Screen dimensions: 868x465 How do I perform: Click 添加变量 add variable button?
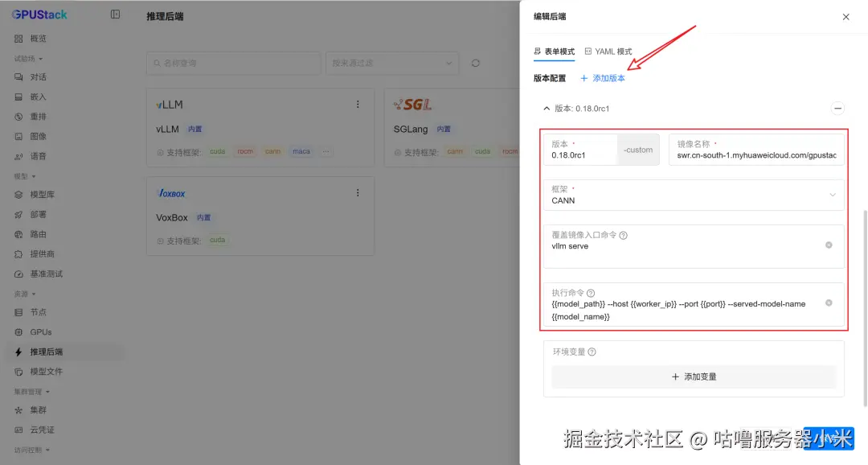[x=694, y=377]
